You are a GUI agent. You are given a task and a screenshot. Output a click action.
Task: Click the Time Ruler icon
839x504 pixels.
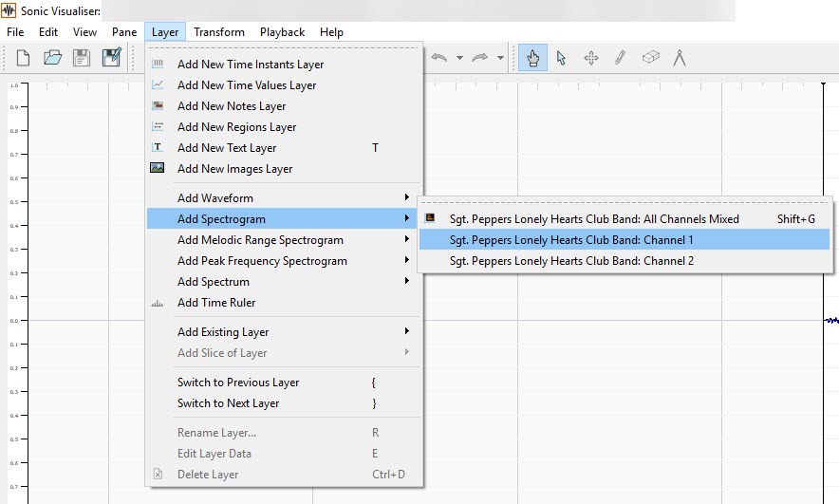pyautogui.click(x=158, y=304)
